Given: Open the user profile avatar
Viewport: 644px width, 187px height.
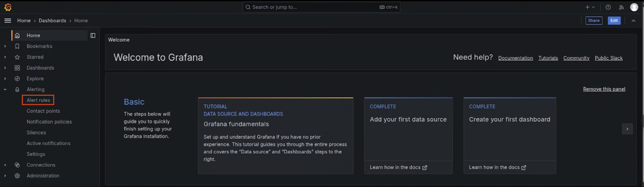Looking at the screenshot, I should [x=634, y=7].
